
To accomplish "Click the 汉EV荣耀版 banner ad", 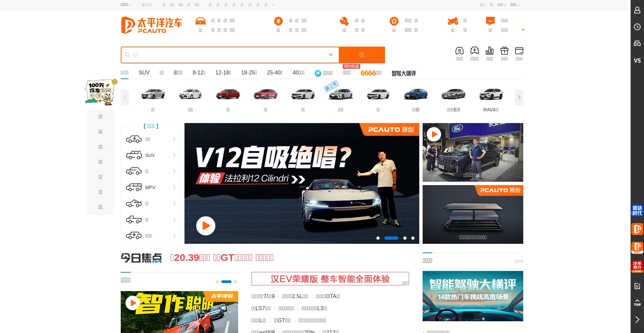I will 330,279.
